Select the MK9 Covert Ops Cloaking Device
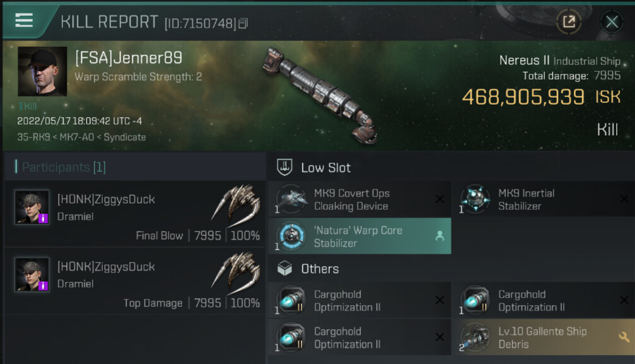Screen dimensions: 635x364 (x=359, y=200)
